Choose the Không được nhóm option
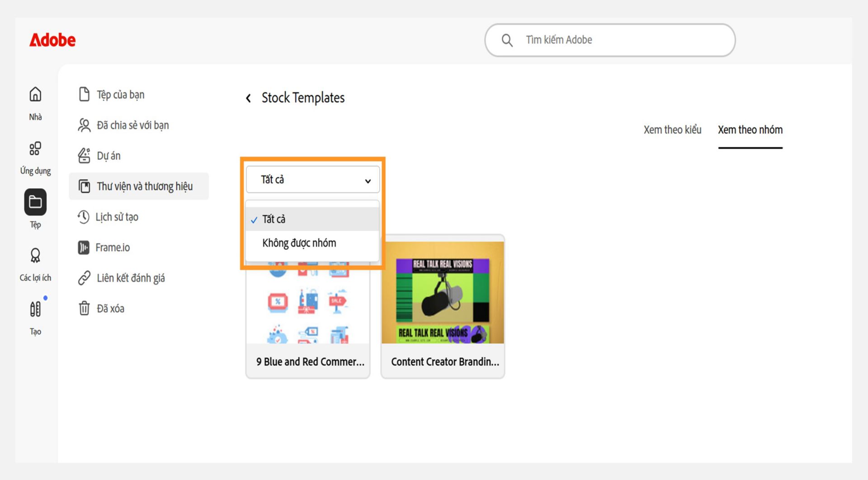The width and height of the screenshot is (868, 480). pos(312,243)
